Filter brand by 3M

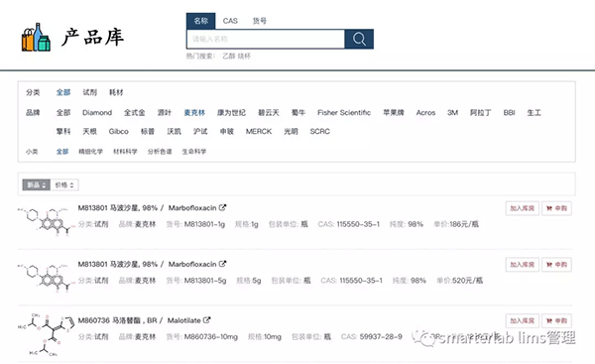pos(453,113)
